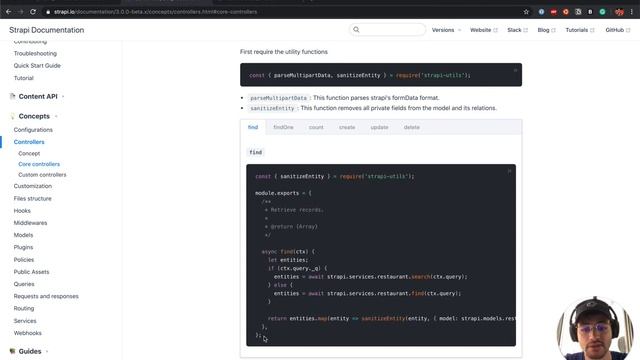The width and height of the screenshot is (640, 360).
Task: Click the 'find' heading label above code
Action: coord(256,152)
